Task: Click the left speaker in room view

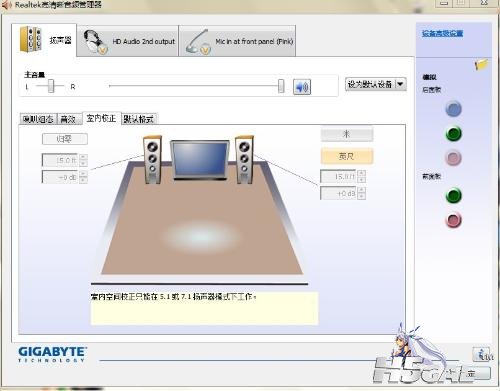Action: coord(152,160)
